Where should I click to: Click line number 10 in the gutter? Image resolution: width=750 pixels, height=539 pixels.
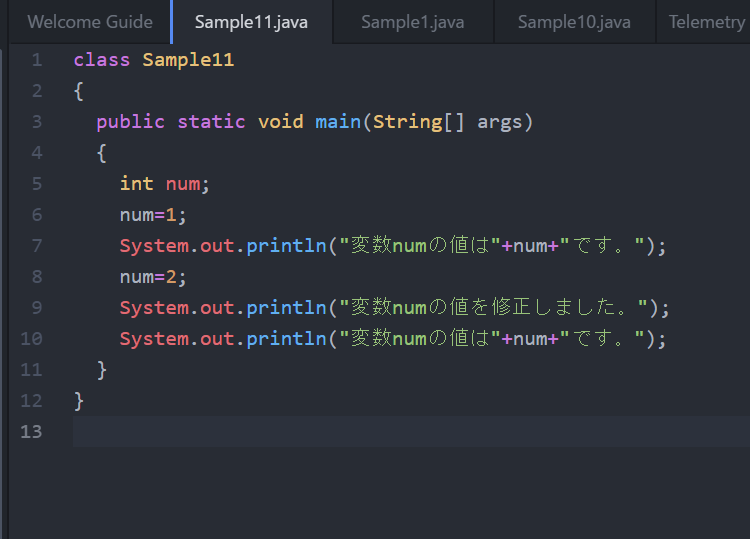(32, 339)
